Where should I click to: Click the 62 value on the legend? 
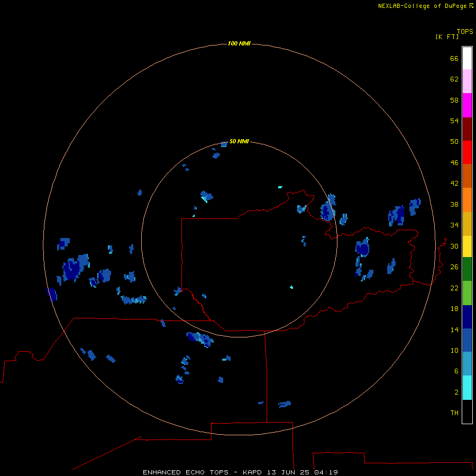(454, 79)
